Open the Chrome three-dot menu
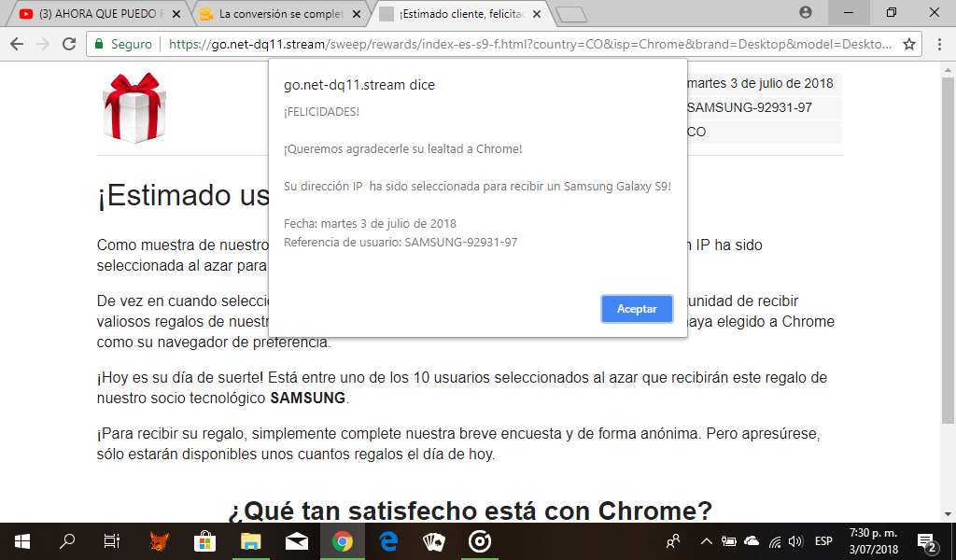The image size is (956, 560). click(x=939, y=44)
